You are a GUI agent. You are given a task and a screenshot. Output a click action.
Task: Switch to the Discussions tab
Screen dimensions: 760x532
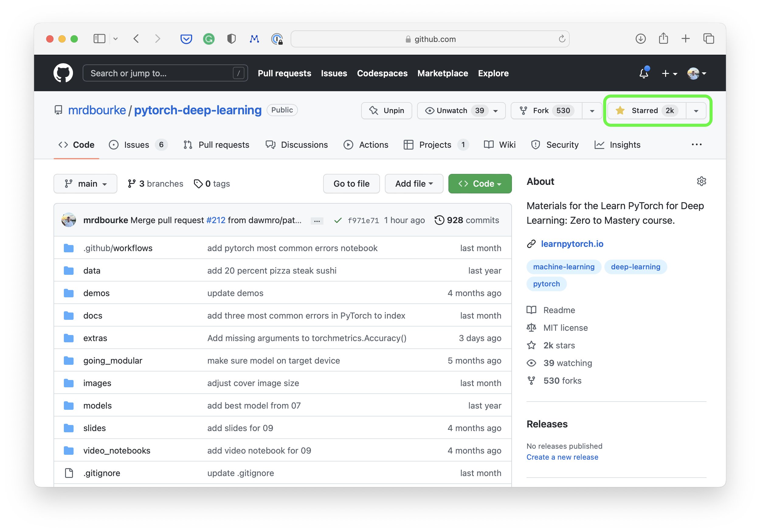click(297, 145)
